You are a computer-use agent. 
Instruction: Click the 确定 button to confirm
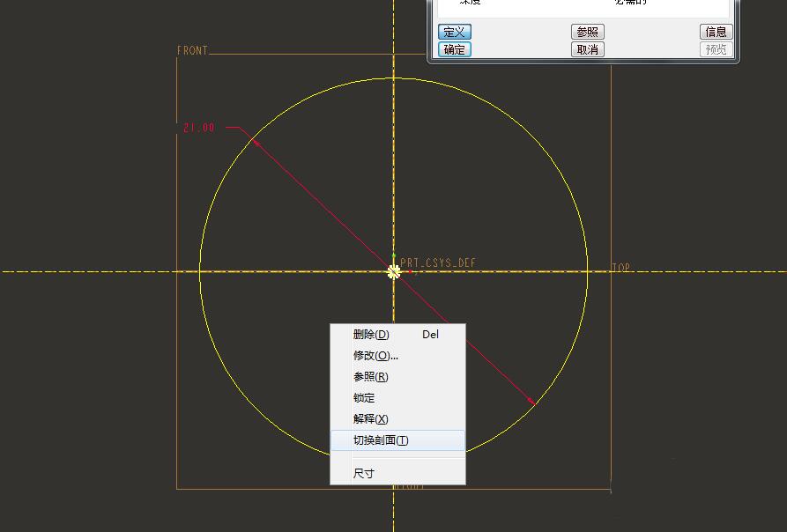pyautogui.click(x=454, y=49)
